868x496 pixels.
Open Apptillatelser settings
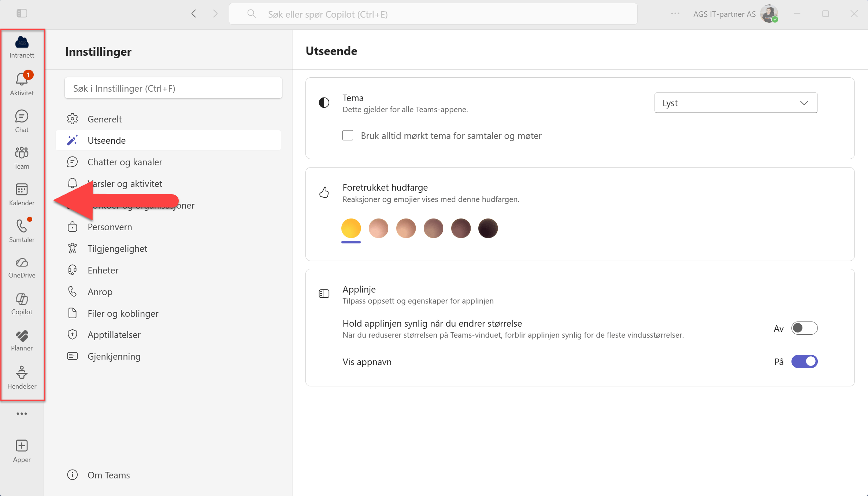(168, 335)
